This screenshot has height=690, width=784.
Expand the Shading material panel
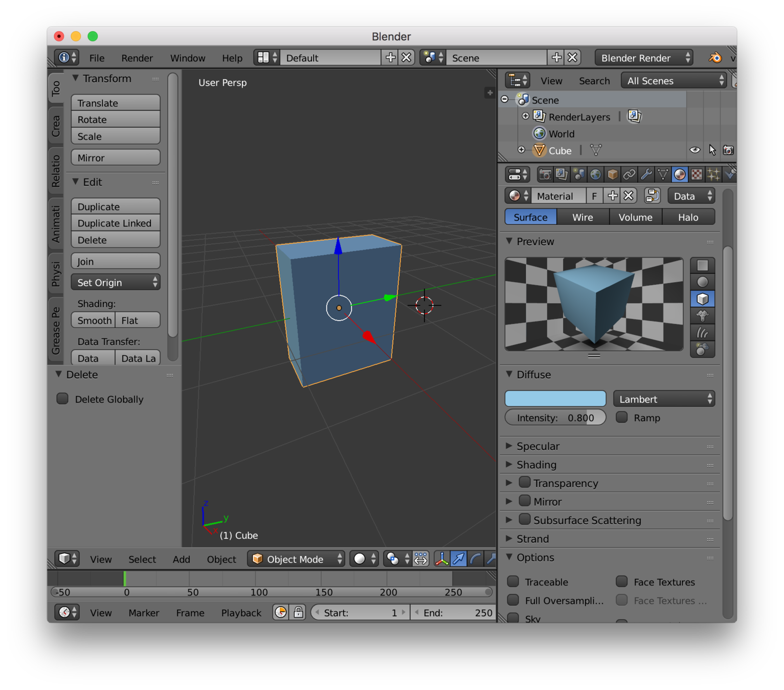click(x=509, y=464)
